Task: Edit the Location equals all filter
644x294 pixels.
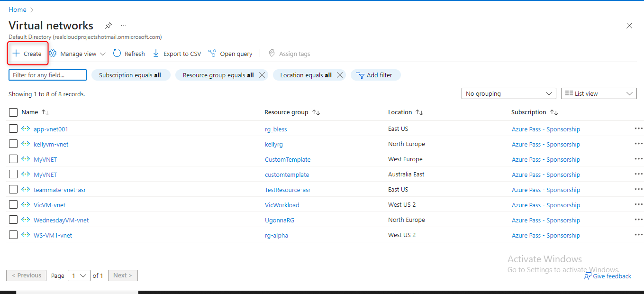Action: coord(306,75)
